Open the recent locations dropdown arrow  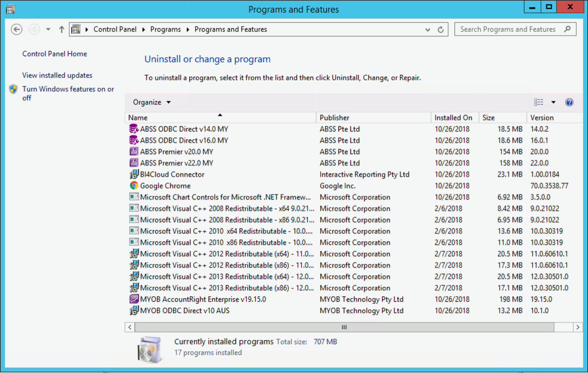pyautogui.click(x=48, y=29)
